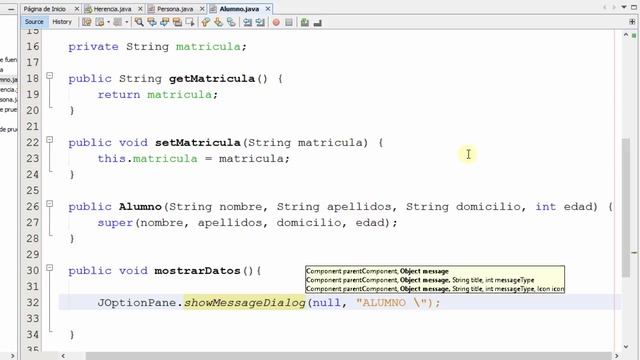This screenshot has width=640, height=360.
Task: Click the green error stripe status square
Action: 634,36
